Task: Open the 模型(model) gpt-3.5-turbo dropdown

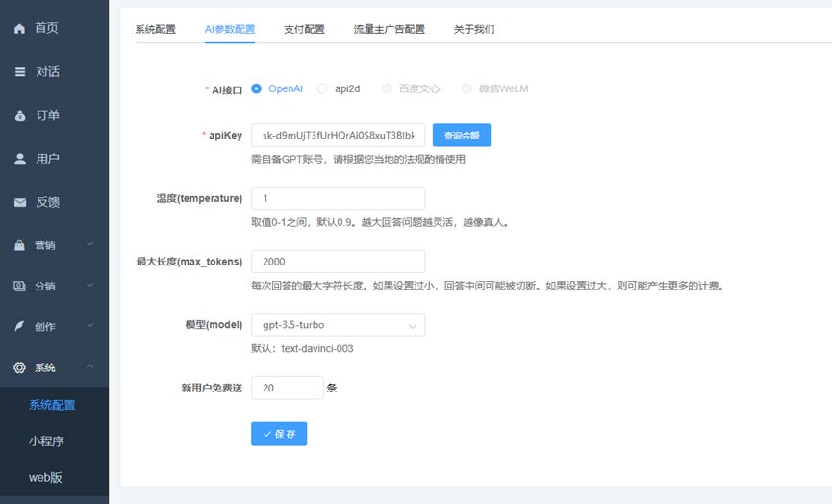Action: pos(338,325)
